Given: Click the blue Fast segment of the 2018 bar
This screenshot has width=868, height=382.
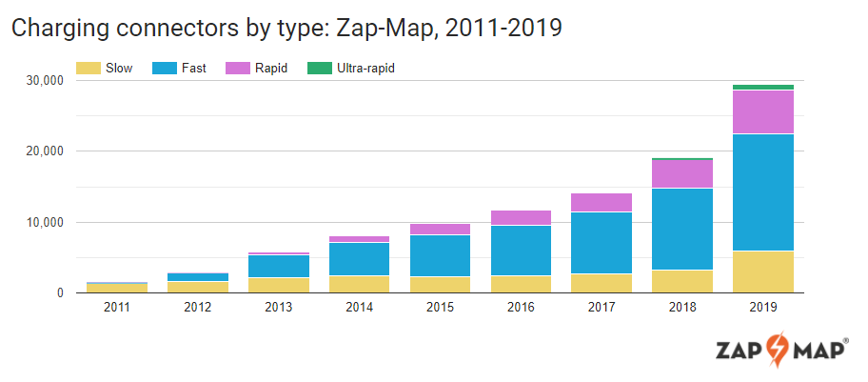Looking at the screenshot, I should click(x=682, y=229).
